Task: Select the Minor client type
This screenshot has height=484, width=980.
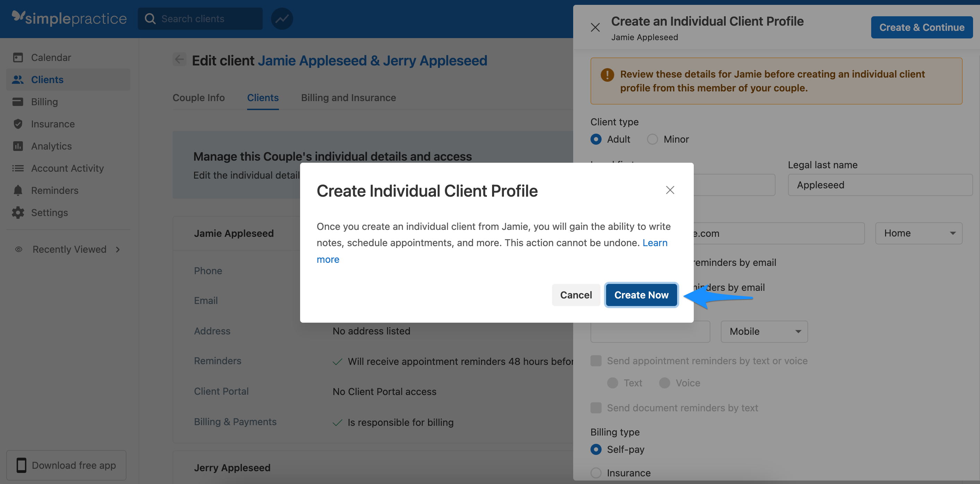Action: click(x=652, y=139)
